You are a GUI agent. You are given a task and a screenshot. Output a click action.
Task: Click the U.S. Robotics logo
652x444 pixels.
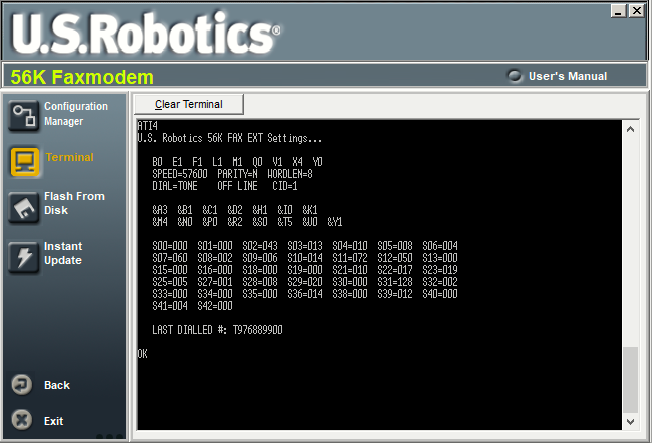pyautogui.click(x=146, y=32)
